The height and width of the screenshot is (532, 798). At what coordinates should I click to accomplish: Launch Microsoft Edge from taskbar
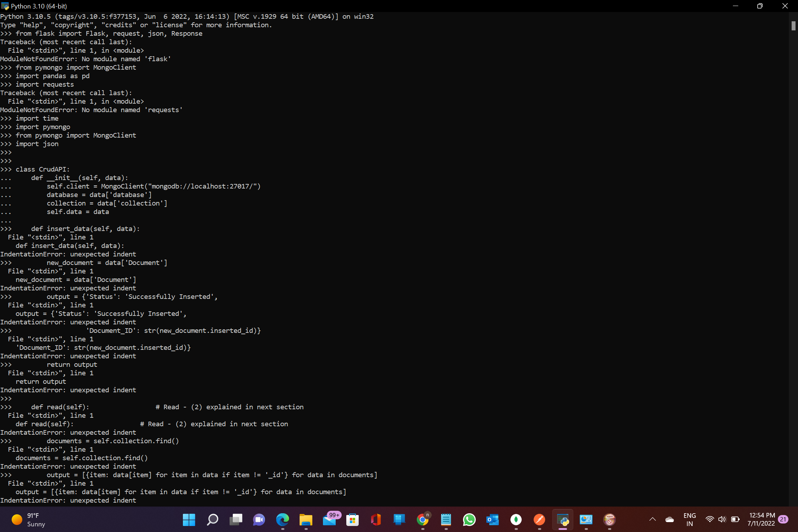[x=282, y=520]
